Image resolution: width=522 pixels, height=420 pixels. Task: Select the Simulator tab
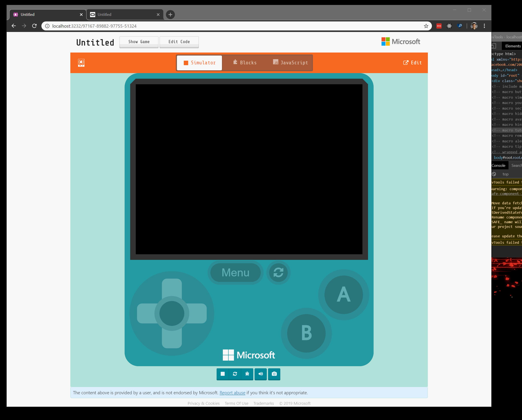pos(199,63)
